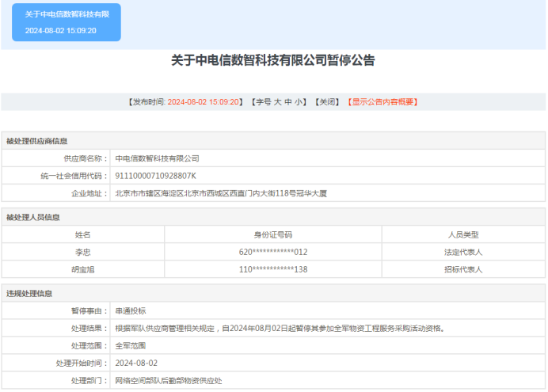The image size is (548, 392).
Task: Click the 处理范围 label
Action: point(89,345)
